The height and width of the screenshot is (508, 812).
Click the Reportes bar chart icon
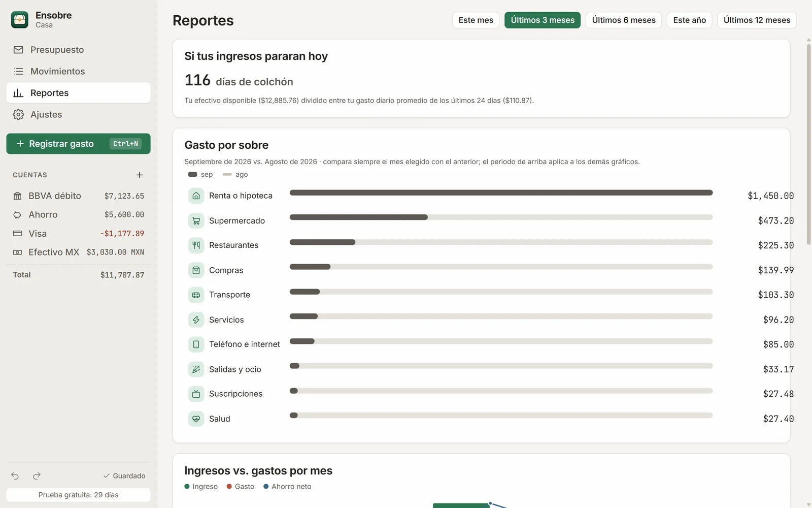[x=18, y=93]
